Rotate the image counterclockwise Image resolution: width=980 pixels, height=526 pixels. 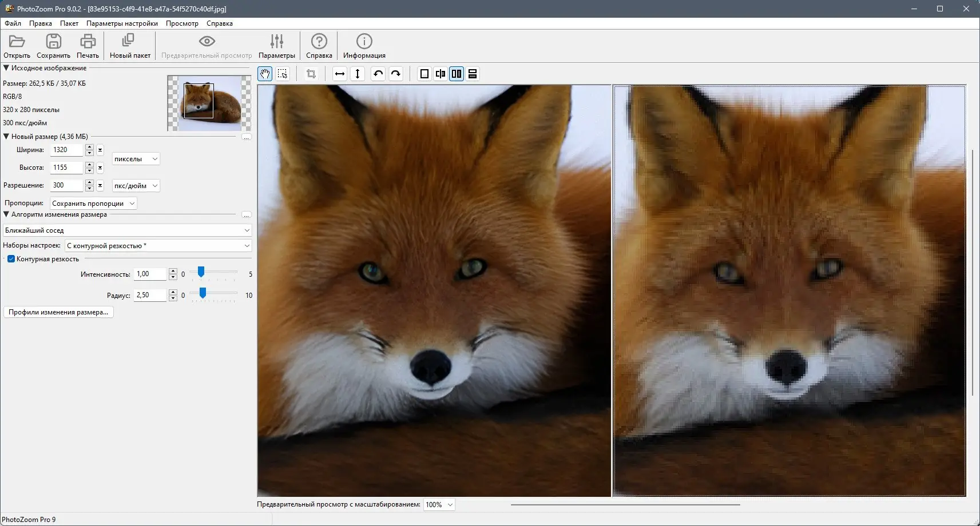coord(378,74)
